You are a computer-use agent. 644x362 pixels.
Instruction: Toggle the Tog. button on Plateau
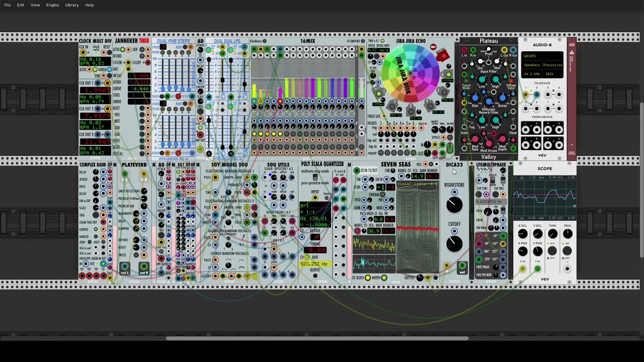tap(472, 123)
